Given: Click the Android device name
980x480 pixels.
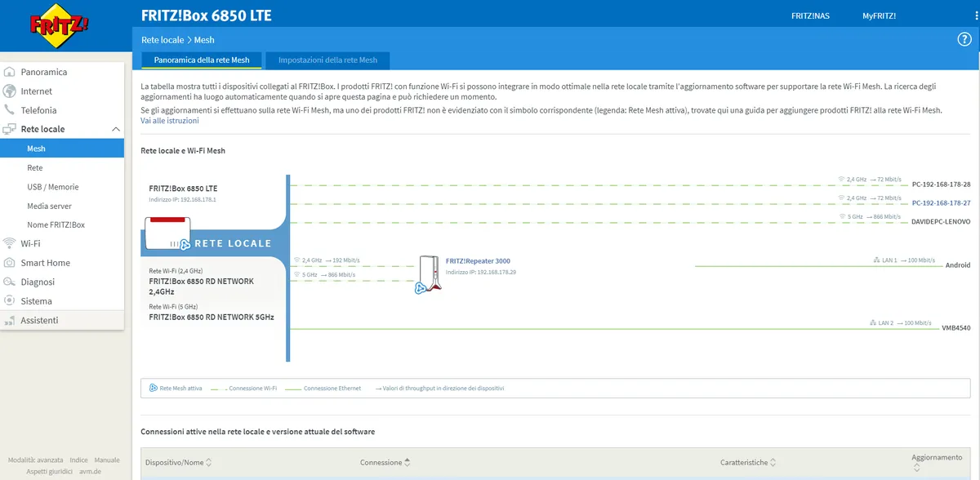Looking at the screenshot, I should point(958,265).
